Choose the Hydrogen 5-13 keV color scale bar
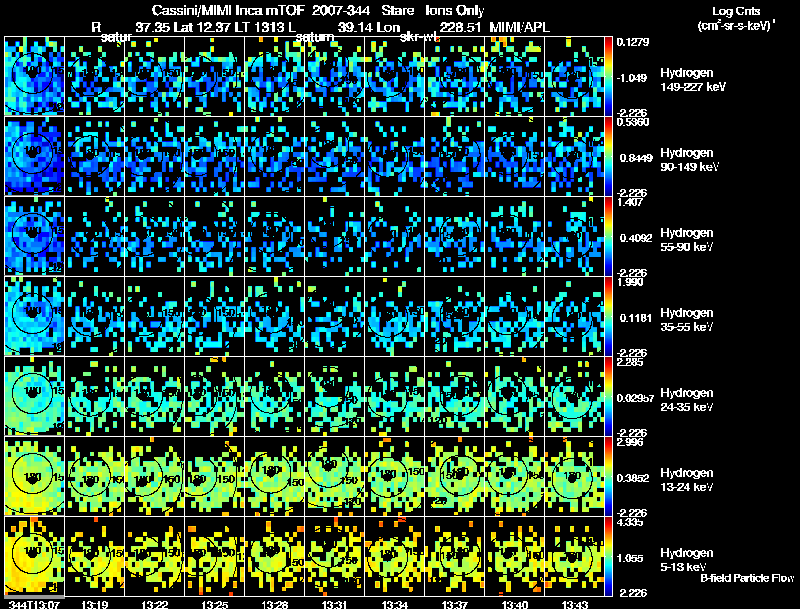 [608, 556]
